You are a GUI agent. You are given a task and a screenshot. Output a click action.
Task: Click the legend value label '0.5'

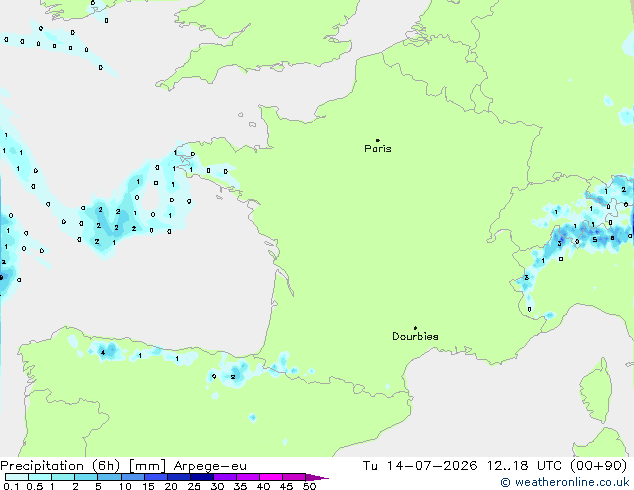pyautogui.click(x=35, y=486)
